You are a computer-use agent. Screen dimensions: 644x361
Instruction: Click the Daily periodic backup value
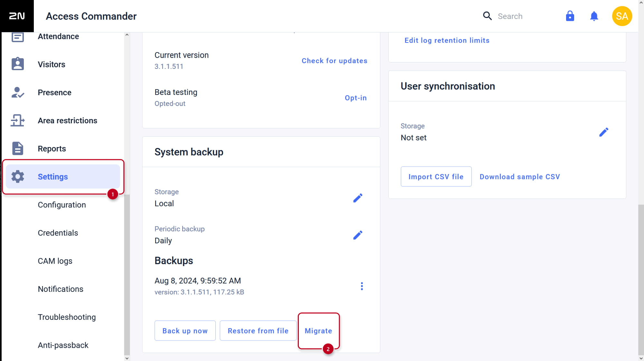[x=163, y=241]
